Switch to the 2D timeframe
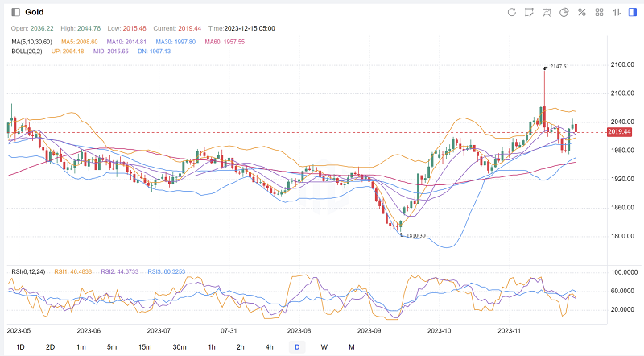 tap(51, 346)
